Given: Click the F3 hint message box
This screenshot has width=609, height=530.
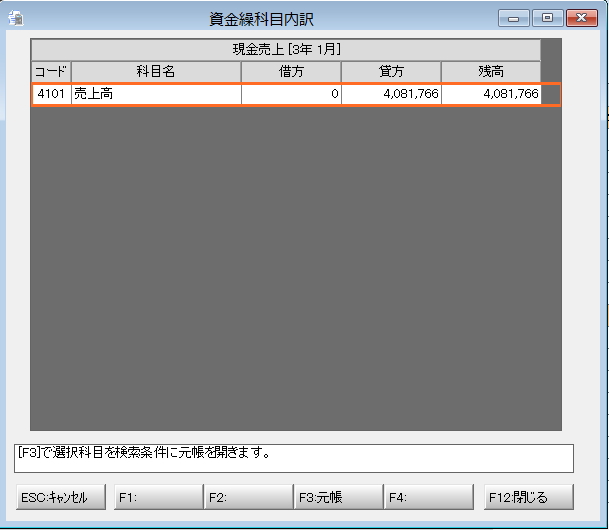Looking at the screenshot, I should coord(294,459).
